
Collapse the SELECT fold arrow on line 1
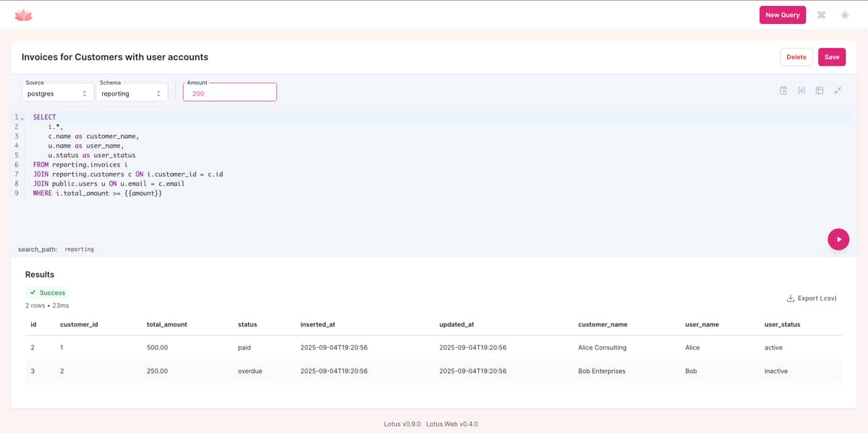[x=22, y=117]
